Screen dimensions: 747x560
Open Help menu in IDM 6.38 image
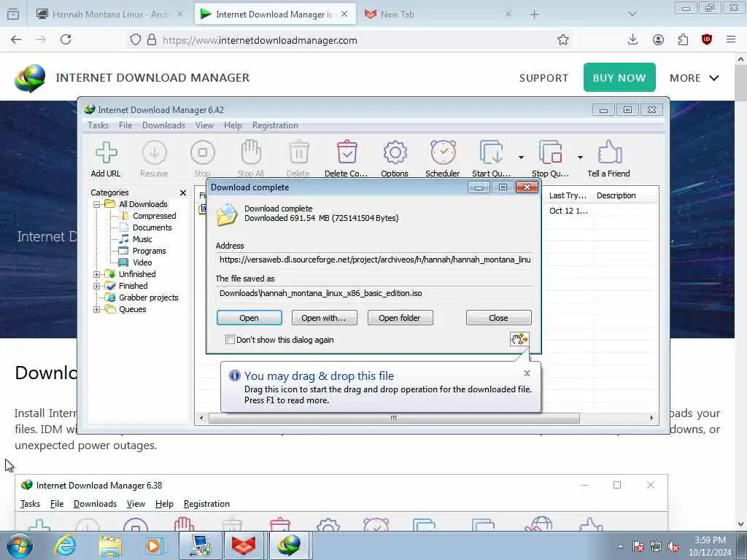click(164, 504)
